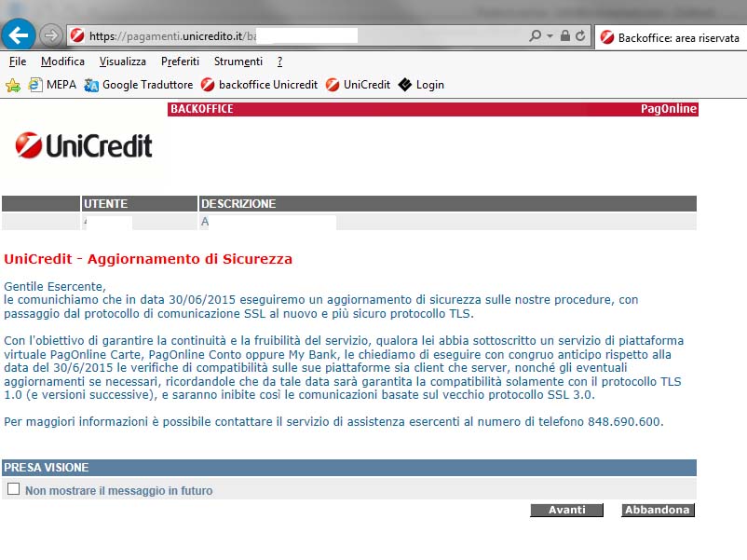This screenshot has width=747, height=560.
Task: Open the Strumenti menu
Action: (x=238, y=61)
